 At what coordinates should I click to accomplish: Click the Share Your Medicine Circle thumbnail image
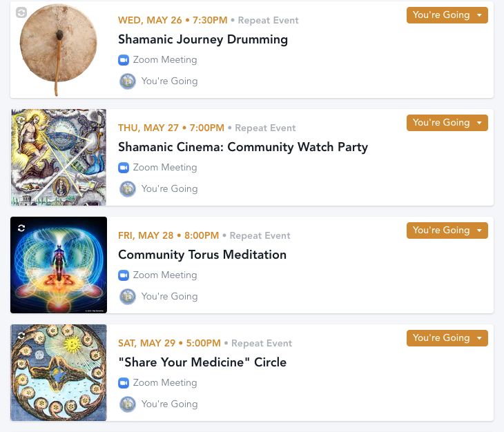point(59,374)
